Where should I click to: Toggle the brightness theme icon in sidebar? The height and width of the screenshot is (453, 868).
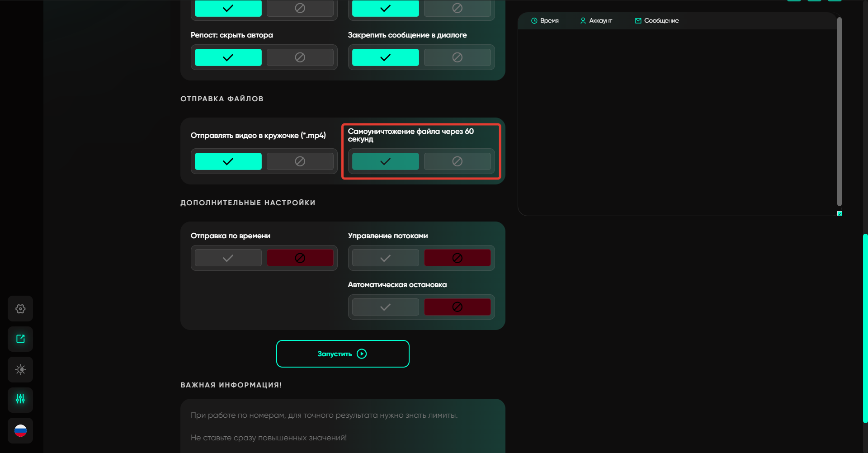[20, 370]
